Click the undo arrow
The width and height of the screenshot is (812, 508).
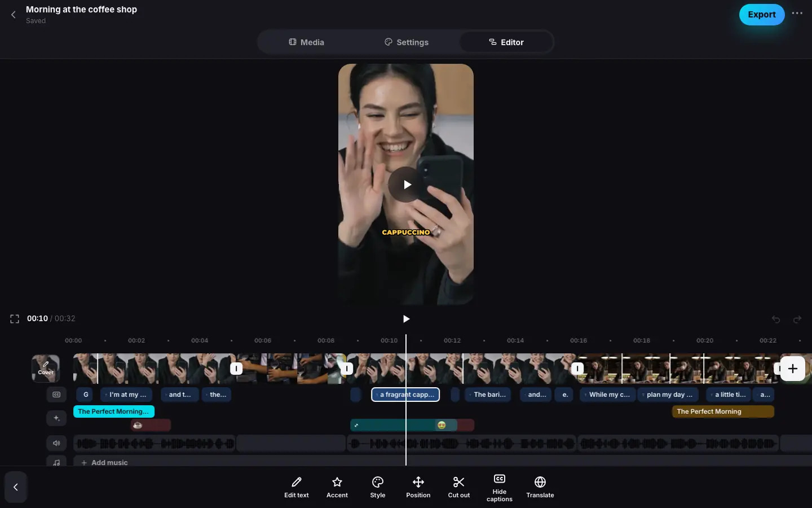776,319
